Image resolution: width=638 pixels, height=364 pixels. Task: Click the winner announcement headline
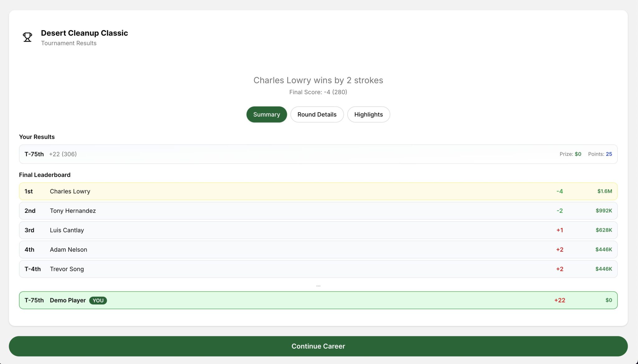click(x=318, y=80)
